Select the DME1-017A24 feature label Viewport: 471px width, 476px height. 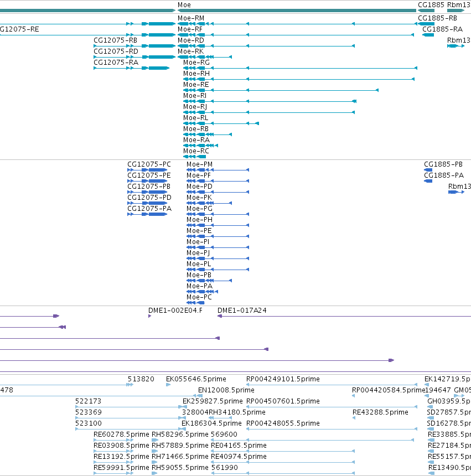[242, 311]
